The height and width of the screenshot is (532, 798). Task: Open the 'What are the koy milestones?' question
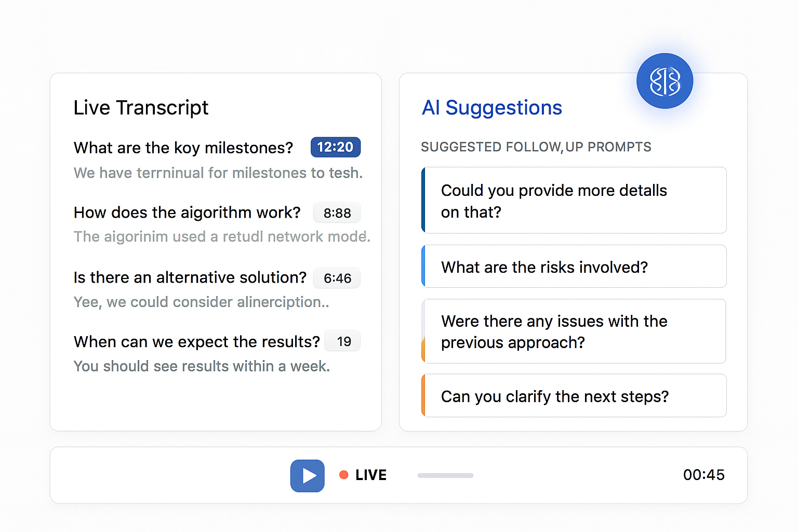pyautogui.click(x=183, y=148)
